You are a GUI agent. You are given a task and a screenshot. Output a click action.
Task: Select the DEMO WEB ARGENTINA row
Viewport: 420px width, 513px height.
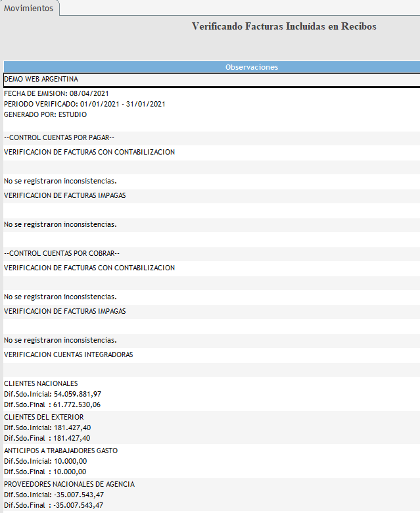tap(41, 79)
